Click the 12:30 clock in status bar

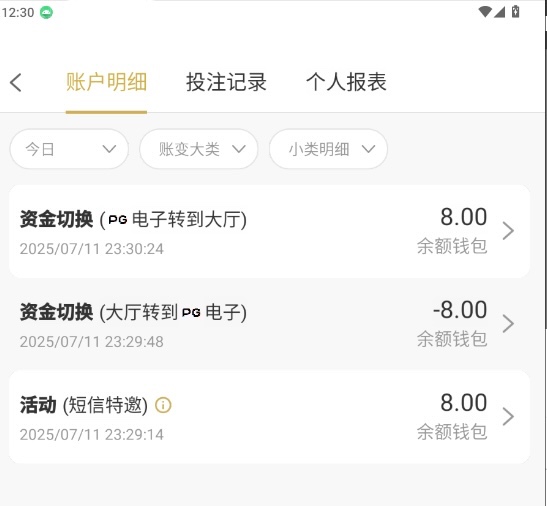[18, 13]
